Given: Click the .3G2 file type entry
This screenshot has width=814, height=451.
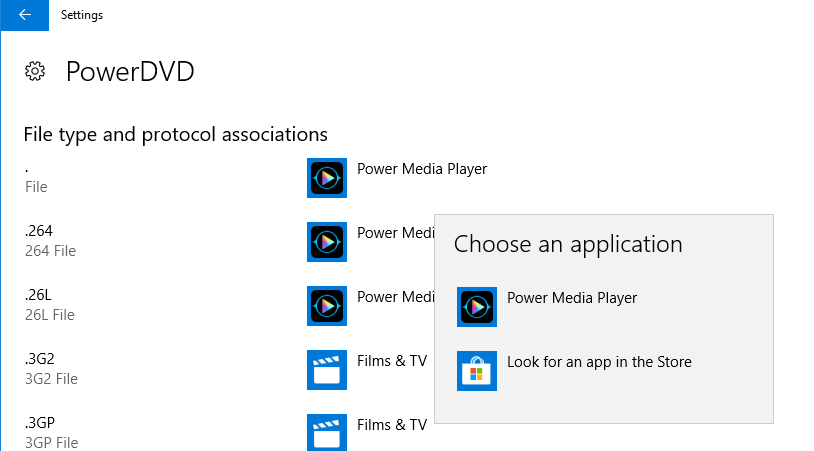Looking at the screenshot, I should (x=51, y=368).
